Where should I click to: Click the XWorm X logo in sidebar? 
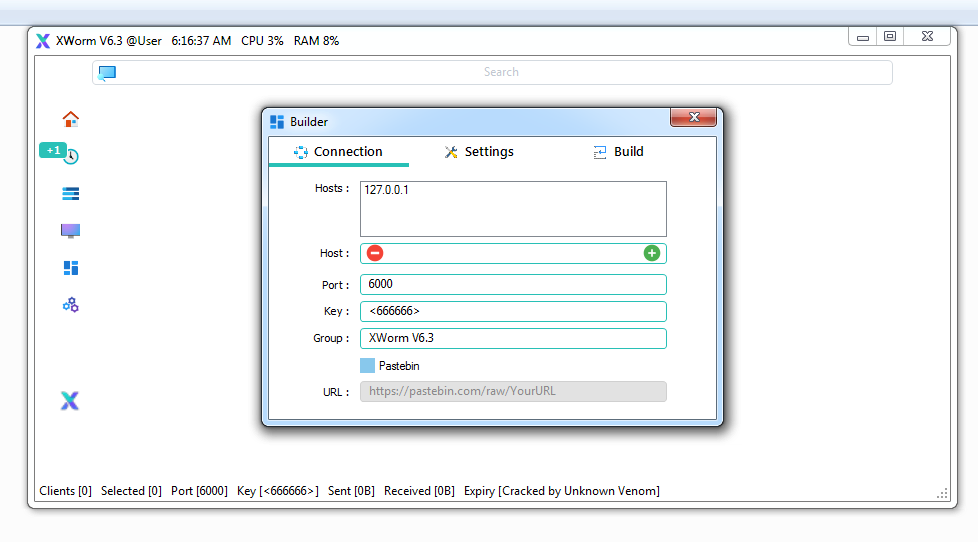(69, 401)
